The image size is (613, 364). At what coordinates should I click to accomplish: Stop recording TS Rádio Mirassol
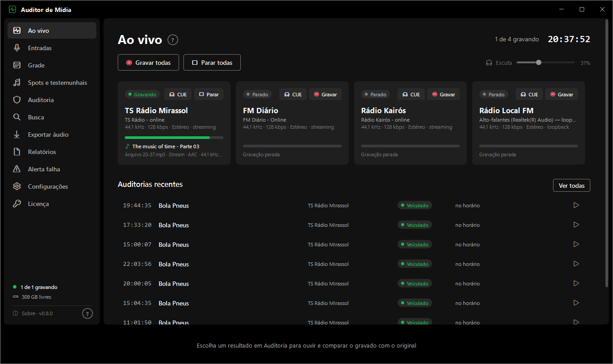[x=209, y=95]
